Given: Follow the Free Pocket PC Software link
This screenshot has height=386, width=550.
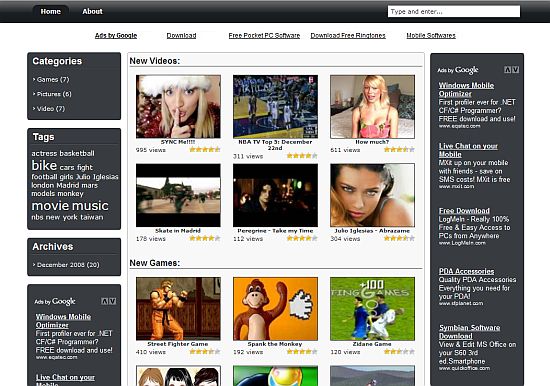Looking at the screenshot, I should pyautogui.click(x=264, y=35).
